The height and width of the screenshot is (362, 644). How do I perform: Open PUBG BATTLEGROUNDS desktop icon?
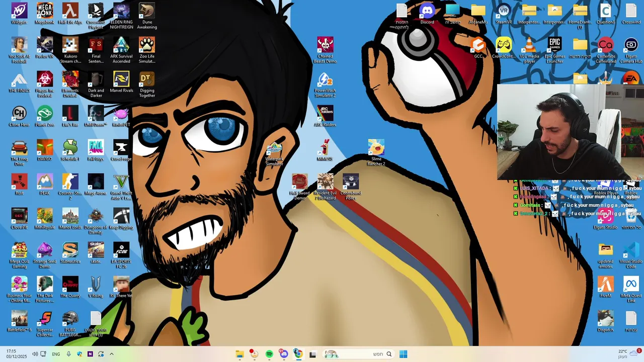(70, 324)
